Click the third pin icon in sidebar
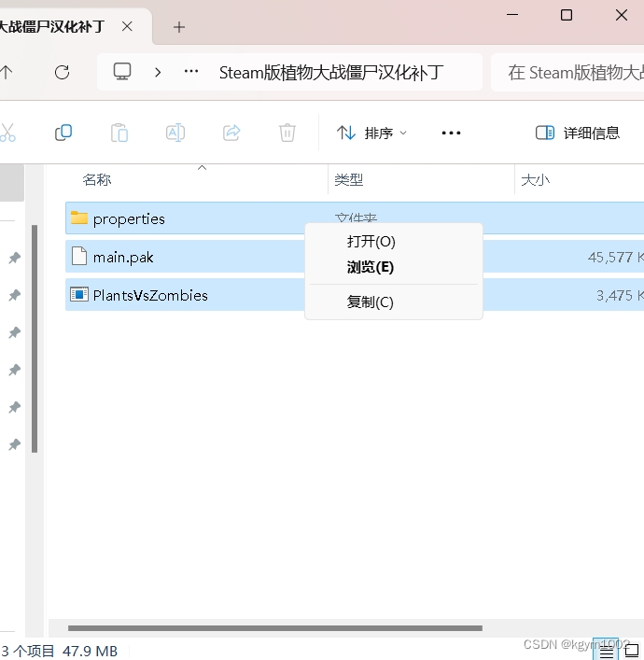The height and width of the screenshot is (660, 644). coord(15,332)
